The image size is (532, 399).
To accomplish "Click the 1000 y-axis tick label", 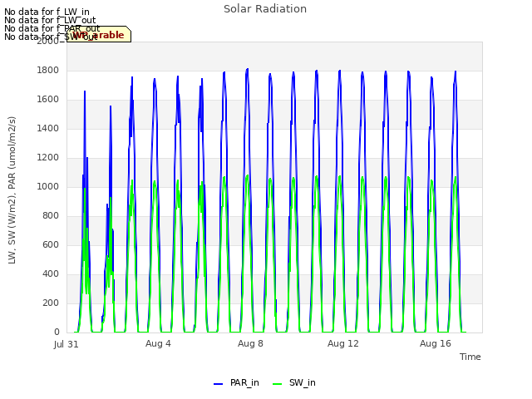I will pyautogui.click(x=48, y=186).
